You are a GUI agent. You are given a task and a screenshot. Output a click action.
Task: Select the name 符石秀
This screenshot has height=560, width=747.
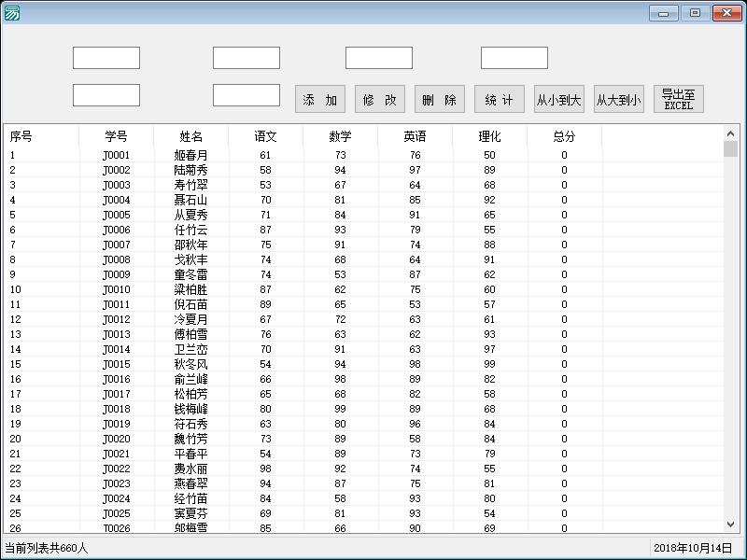[191, 424]
